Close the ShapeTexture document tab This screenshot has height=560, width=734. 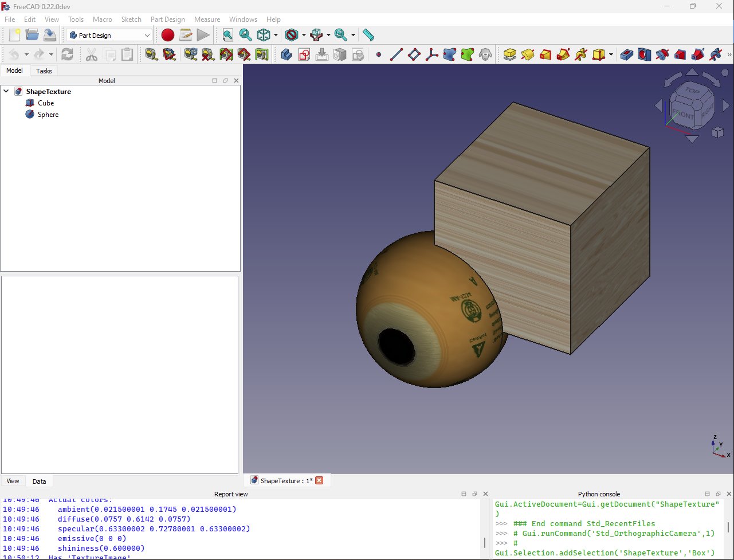point(319,480)
